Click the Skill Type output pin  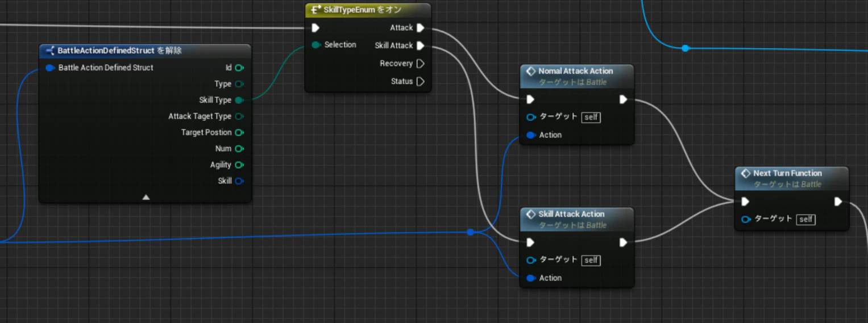tap(239, 100)
